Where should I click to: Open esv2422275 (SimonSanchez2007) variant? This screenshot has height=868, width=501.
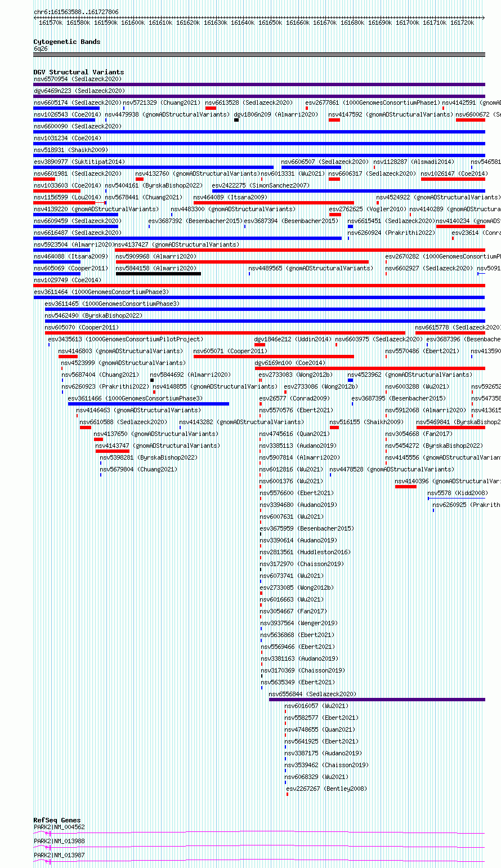261,185
